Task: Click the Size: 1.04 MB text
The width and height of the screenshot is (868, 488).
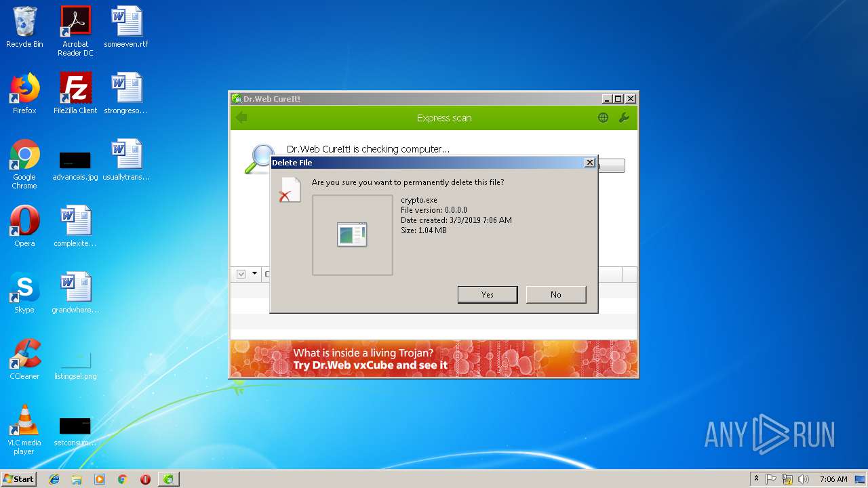Action: [x=424, y=230]
